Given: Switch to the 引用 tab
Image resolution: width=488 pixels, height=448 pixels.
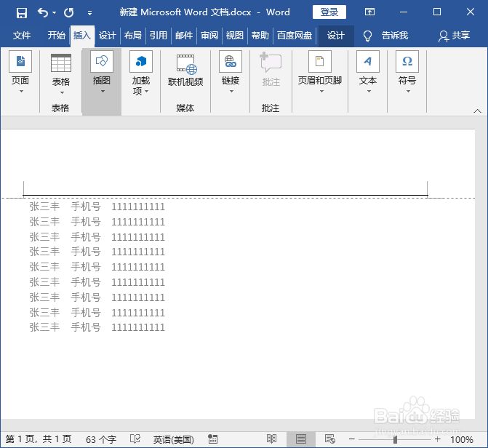Looking at the screenshot, I should coord(159,36).
